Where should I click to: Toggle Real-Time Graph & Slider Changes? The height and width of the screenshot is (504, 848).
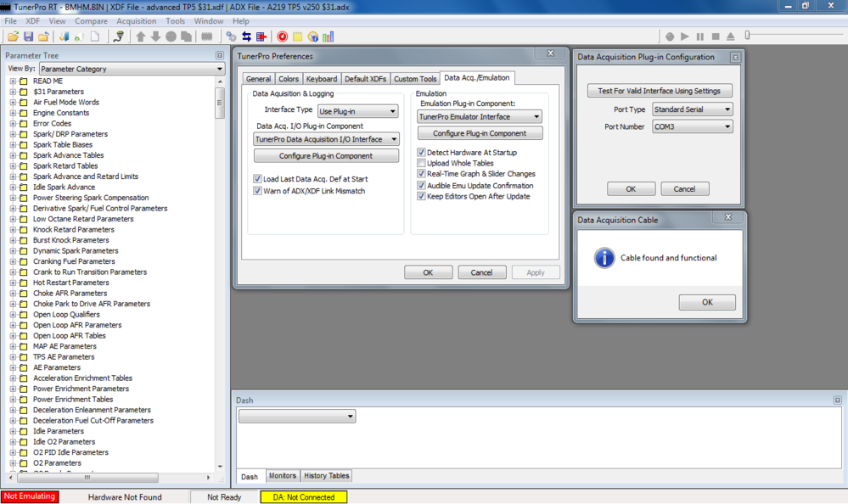click(x=421, y=174)
